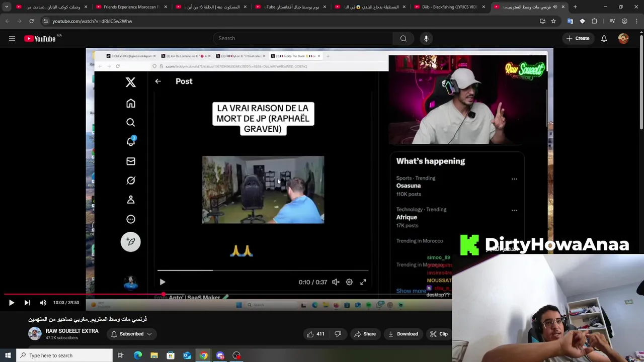Open File Explorer from taskbar
The height and width of the screenshot is (362, 644).
154,355
